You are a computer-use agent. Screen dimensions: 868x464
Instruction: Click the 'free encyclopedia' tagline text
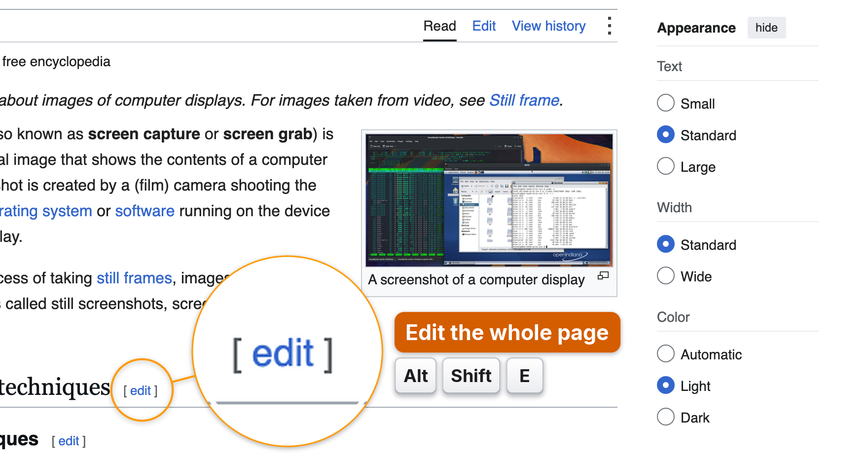[56, 62]
